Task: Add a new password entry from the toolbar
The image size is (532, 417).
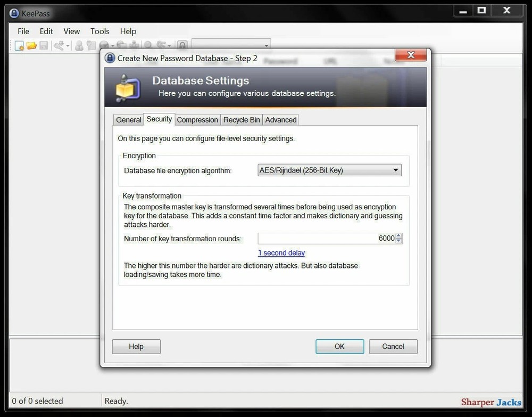Action: pyautogui.click(x=80, y=45)
